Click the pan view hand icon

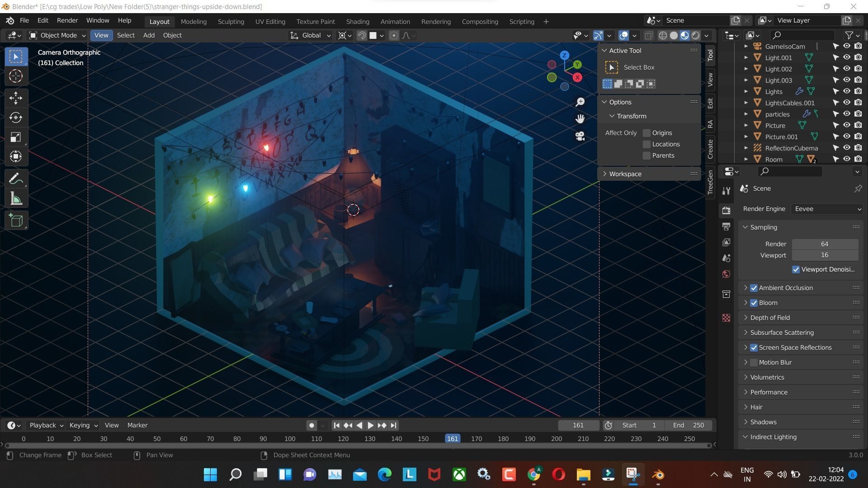(x=580, y=119)
